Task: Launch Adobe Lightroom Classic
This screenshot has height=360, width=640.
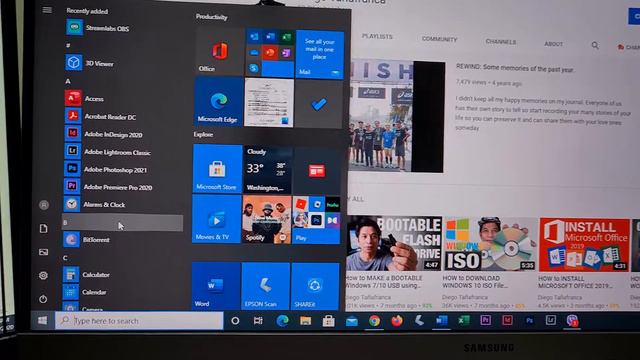Action: tap(107, 152)
